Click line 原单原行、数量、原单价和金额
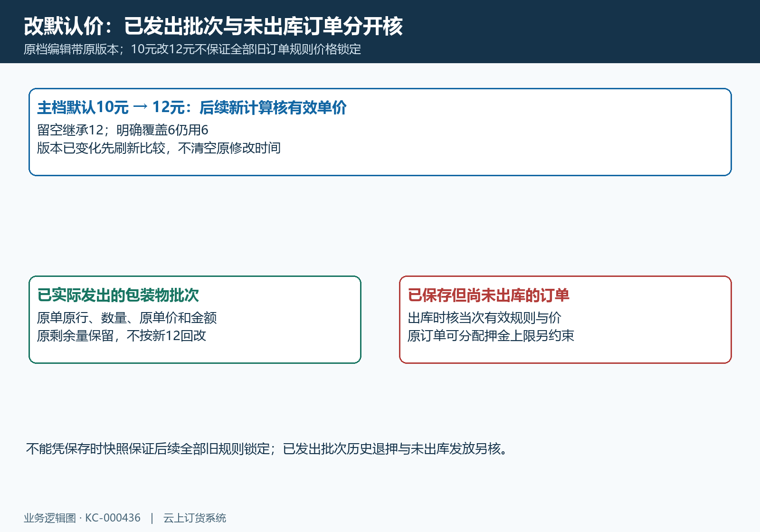The width and height of the screenshot is (760, 532). coord(127,318)
